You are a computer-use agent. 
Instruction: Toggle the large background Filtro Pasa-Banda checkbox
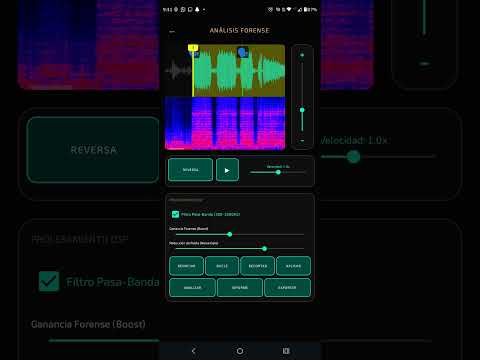pyautogui.click(x=49, y=281)
